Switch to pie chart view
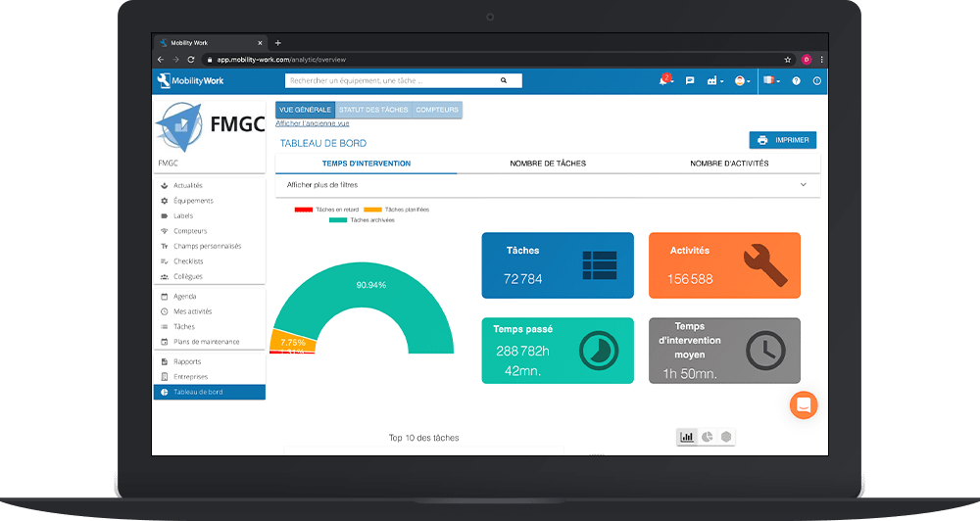 [x=707, y=437]
